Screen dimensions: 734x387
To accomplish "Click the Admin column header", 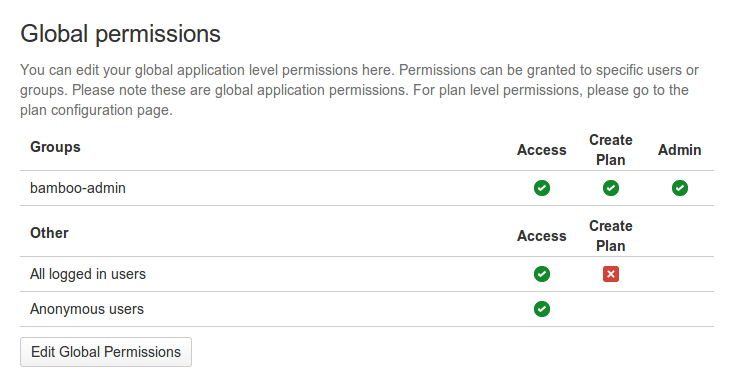I will pyautogui.click(x=680, y=150).
